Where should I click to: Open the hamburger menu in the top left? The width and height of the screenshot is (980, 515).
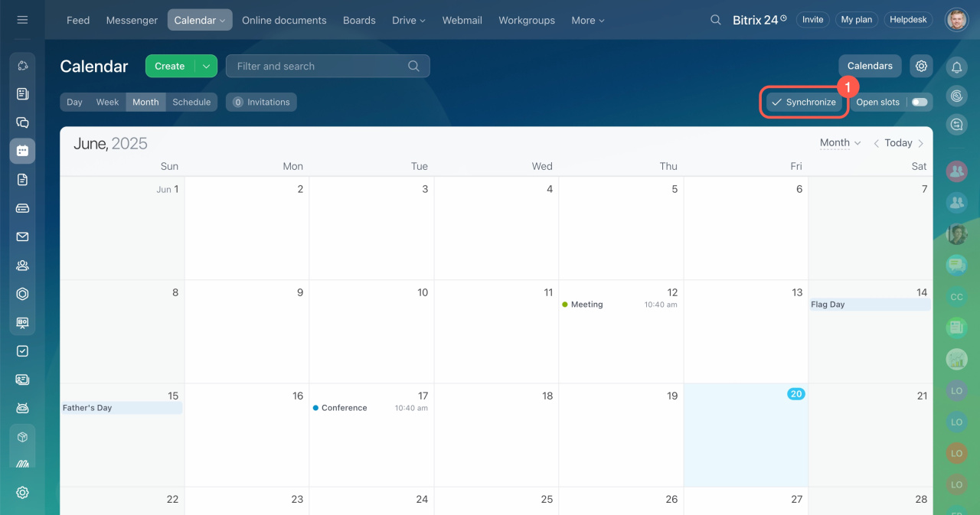point(22,20)
